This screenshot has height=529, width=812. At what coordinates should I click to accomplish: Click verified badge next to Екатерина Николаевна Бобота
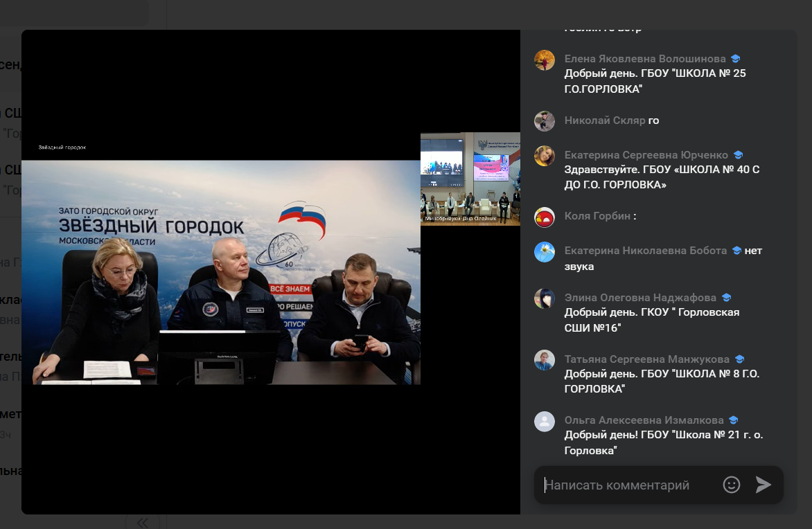pos(736,251)
